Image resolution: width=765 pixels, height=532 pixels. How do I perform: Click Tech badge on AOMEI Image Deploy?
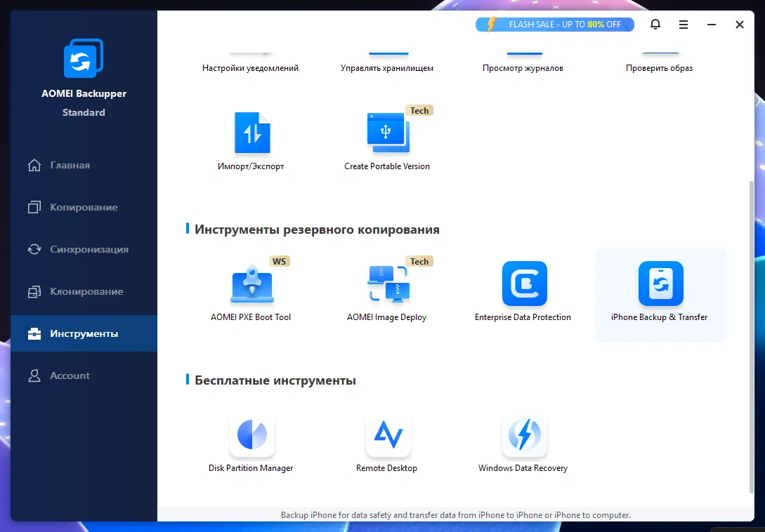pos(419,261)
